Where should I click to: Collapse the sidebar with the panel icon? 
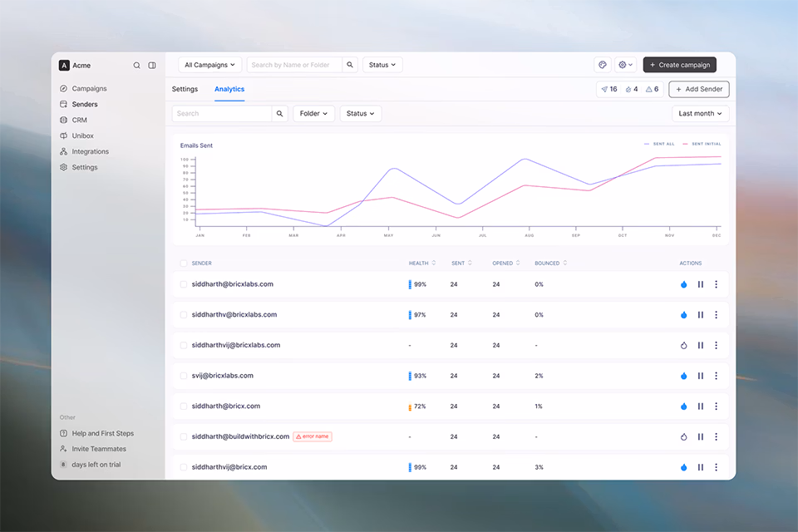pyautogui.click(x=151, y=65)
